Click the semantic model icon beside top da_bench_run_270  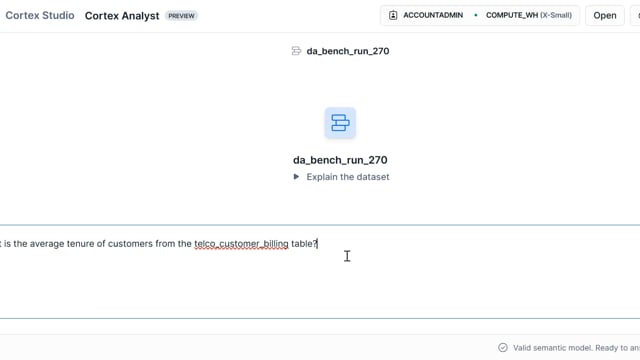pos(296,51)
